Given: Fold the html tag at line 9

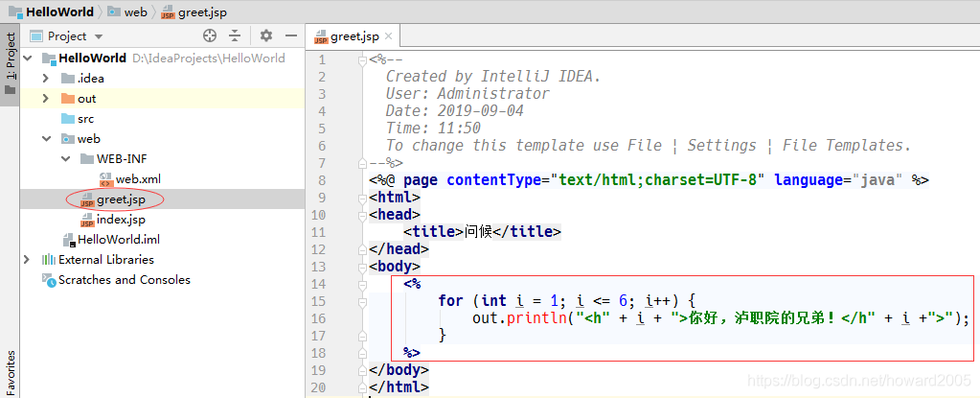Looking at the screenshot, I should point(362,199).
